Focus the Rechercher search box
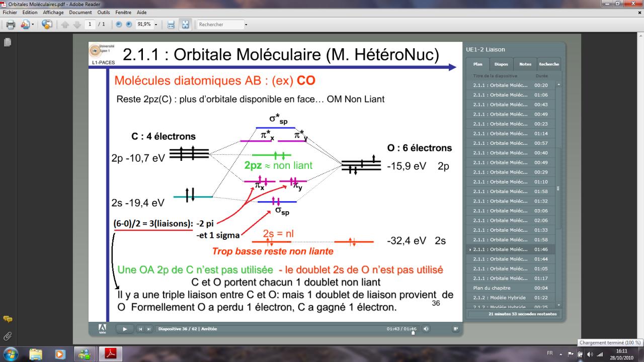The width and height of the screenshot is (644, 362). pos(220,24)
